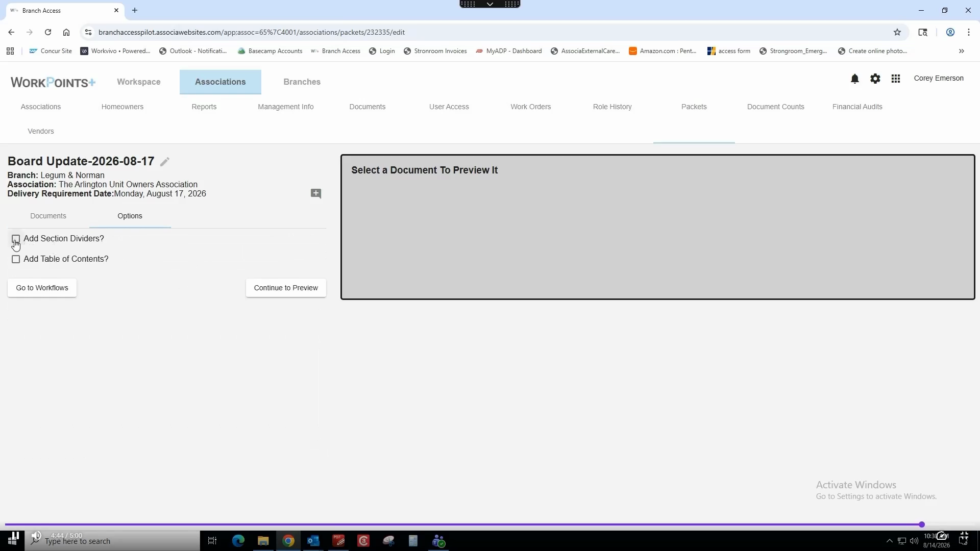Launch Microsoft Edge from the taskbar
This screenshot has width=980, height=551.
point(238,541)
